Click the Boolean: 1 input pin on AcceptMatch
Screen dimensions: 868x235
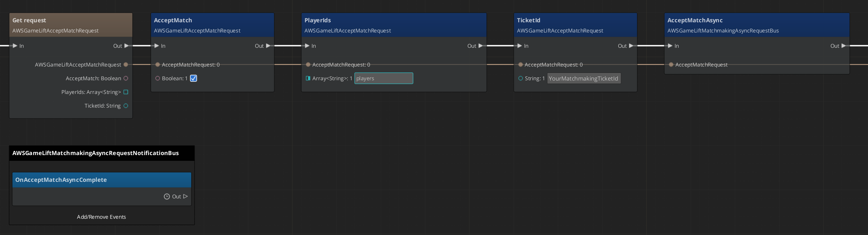[x=157, y=78]
